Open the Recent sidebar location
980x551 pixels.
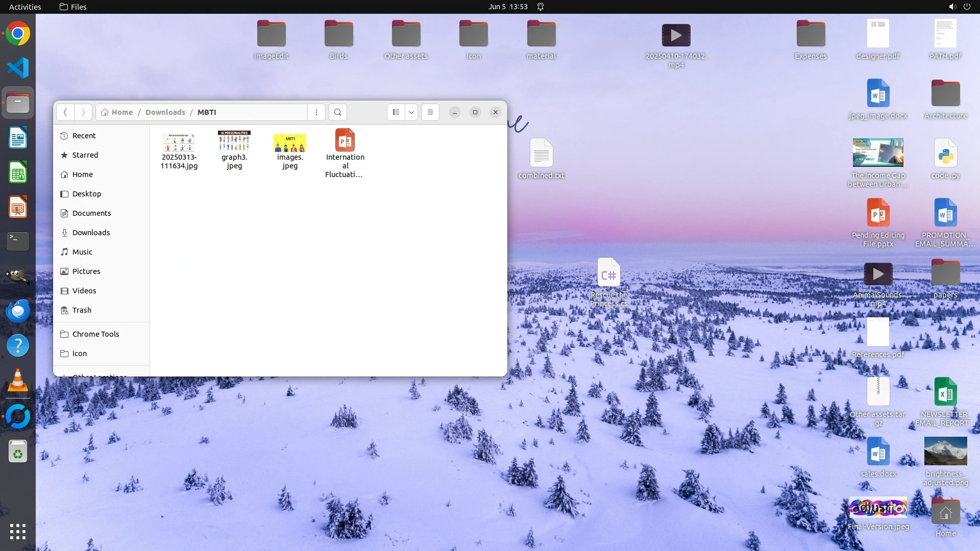pos(84,136)
